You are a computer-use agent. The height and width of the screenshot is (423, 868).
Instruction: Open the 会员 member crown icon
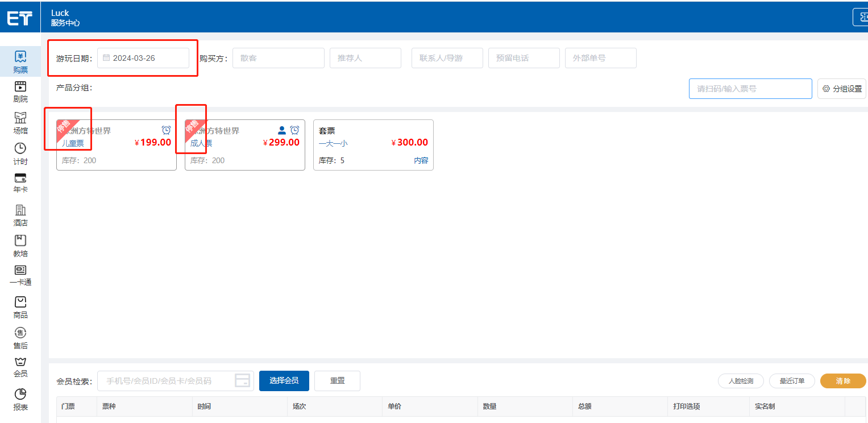20,362
